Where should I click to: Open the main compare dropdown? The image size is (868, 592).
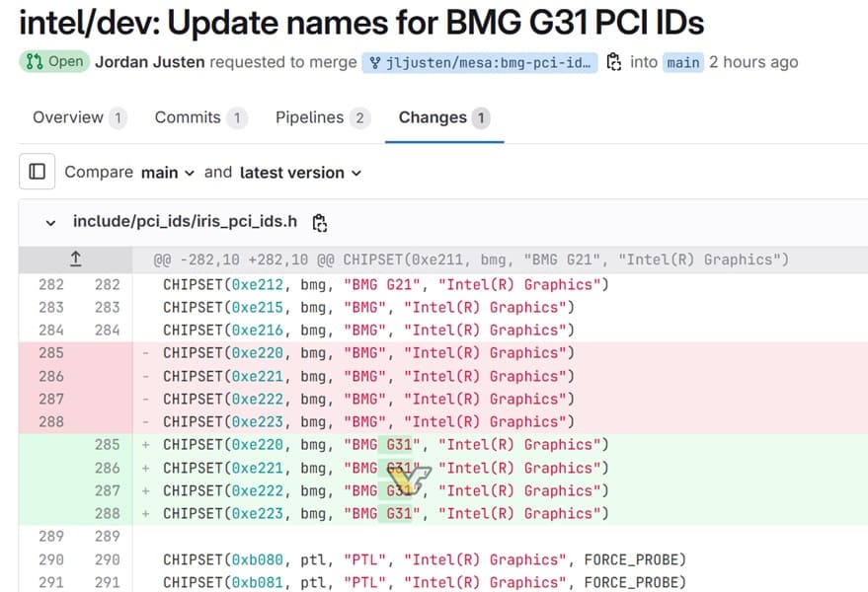[x=167, y=173]
